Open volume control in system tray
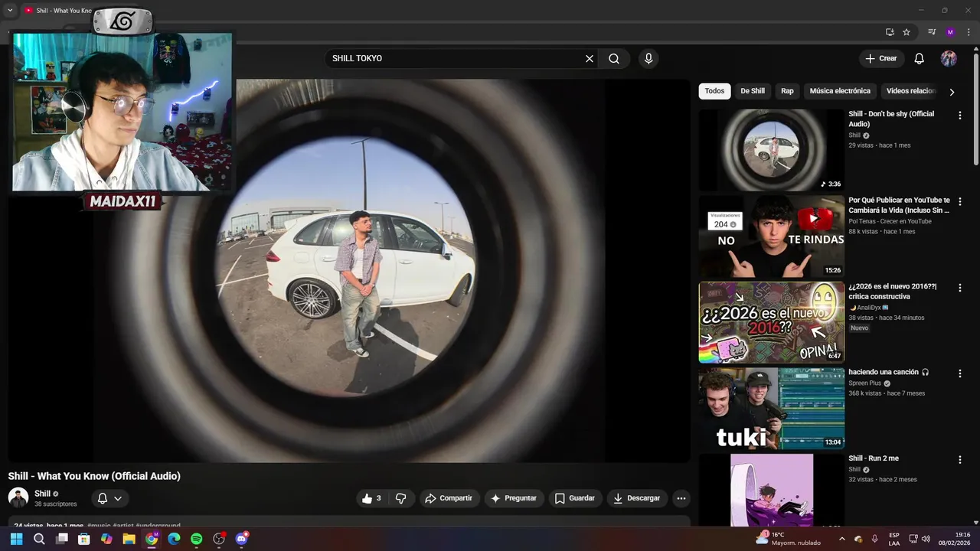Viewport: 980px width, 551px height. (926, 539)
